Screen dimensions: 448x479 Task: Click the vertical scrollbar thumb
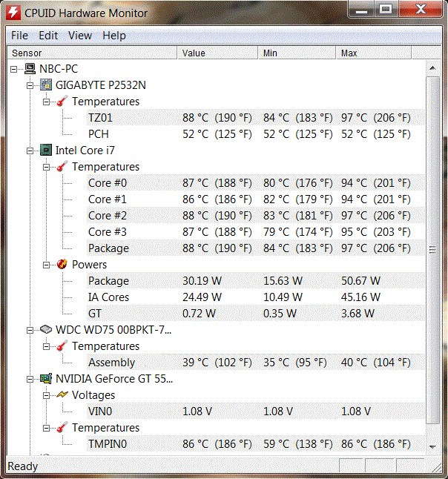(432, 250)
